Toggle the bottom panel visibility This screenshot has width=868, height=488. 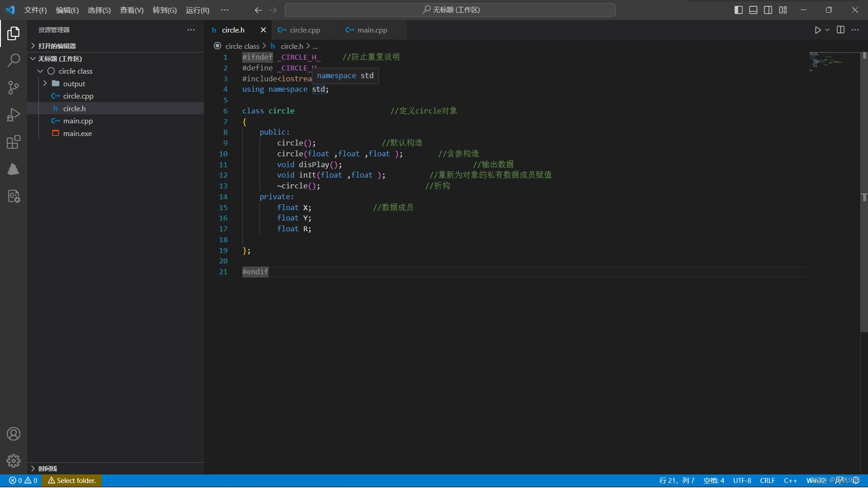tap(753, 10)
